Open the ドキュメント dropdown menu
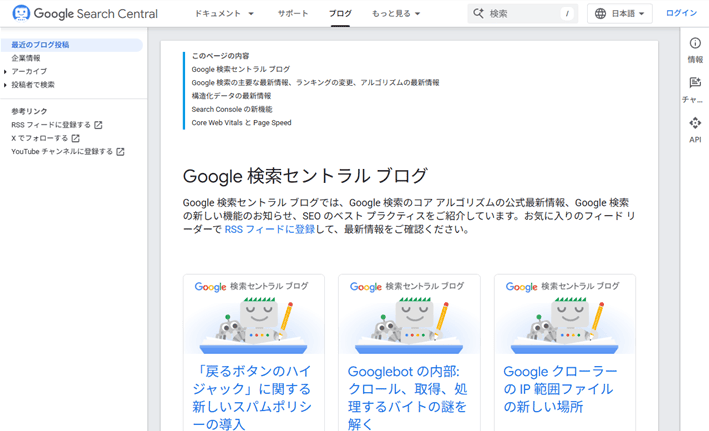 click(224, 14)
